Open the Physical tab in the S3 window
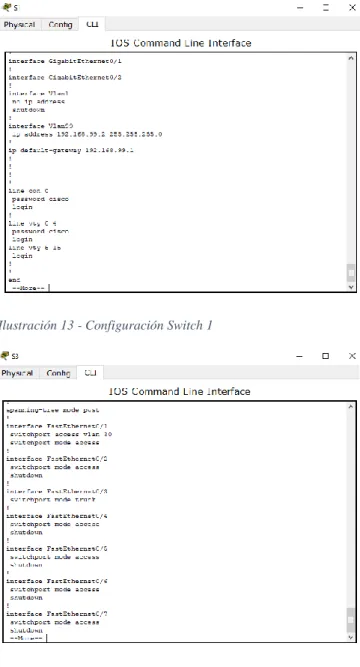Screen dimensions: 360x667 (x=17, y=373)
